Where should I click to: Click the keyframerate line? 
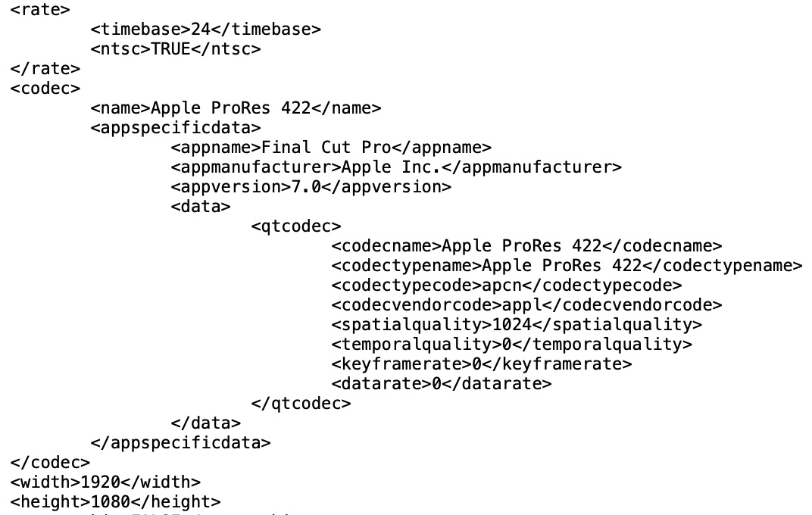(x=481, y=364)
